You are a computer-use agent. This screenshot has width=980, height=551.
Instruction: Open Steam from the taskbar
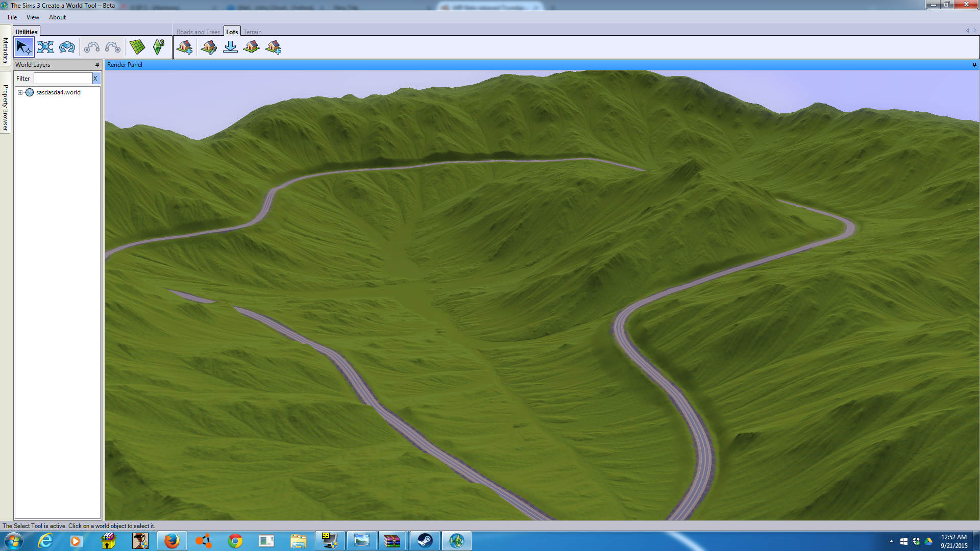coord(425,540)
